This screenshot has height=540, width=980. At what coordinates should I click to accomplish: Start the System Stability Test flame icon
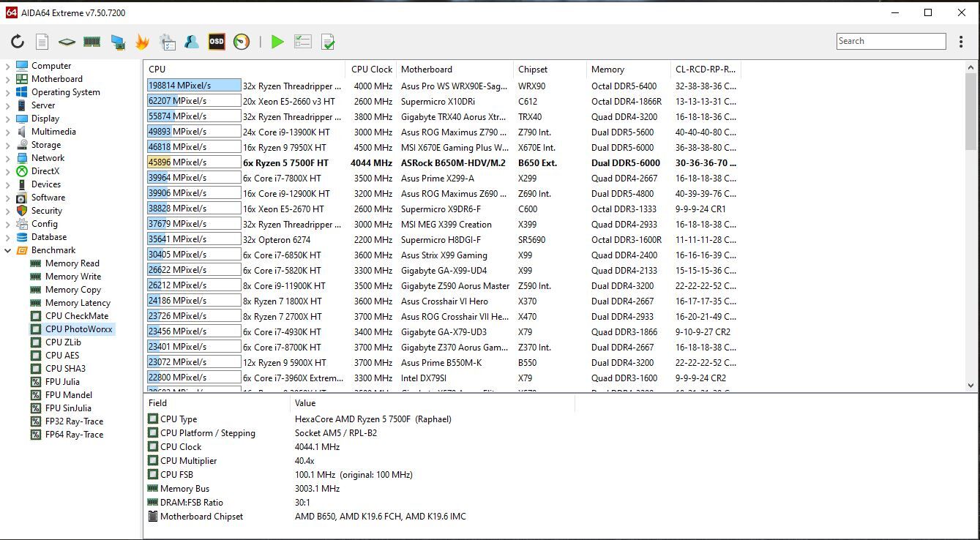142,42
